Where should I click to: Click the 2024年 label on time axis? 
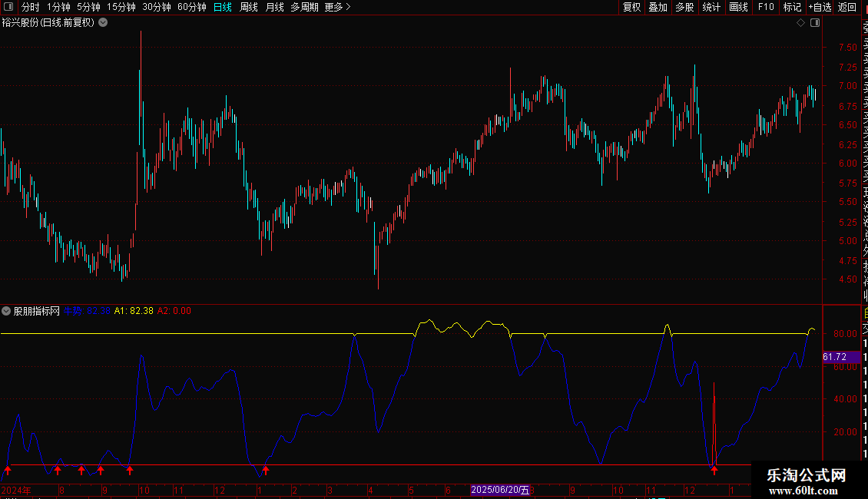16,490
